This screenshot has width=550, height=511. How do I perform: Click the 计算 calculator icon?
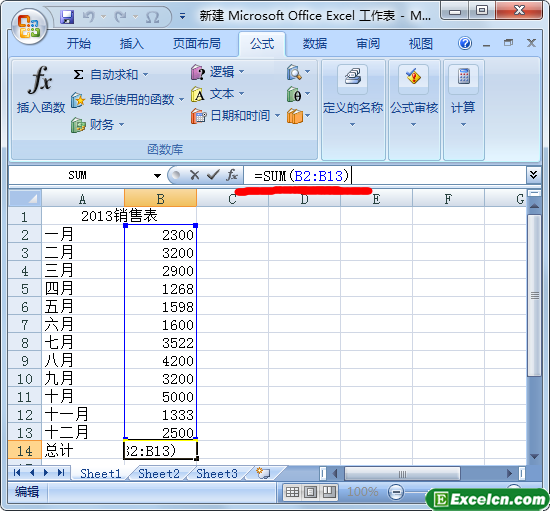(463, 78)
